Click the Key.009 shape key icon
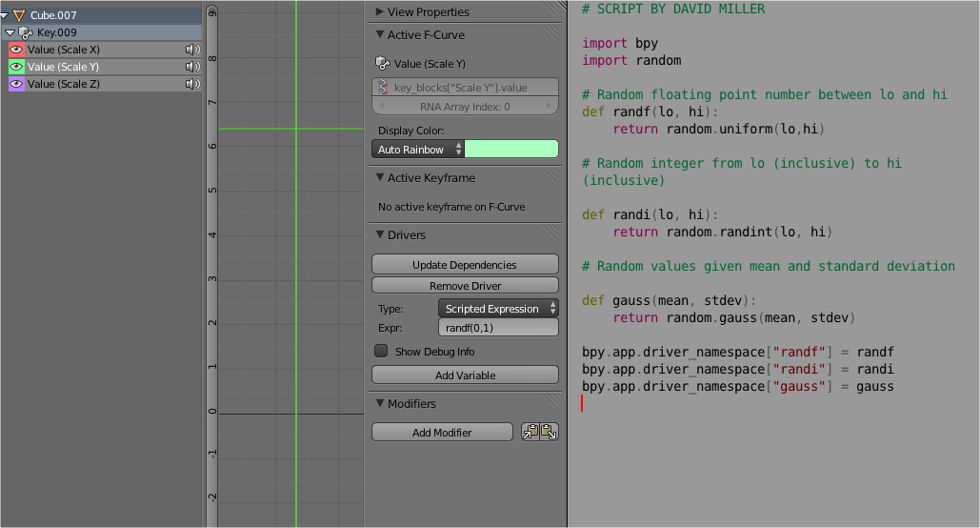 point(26,32)
